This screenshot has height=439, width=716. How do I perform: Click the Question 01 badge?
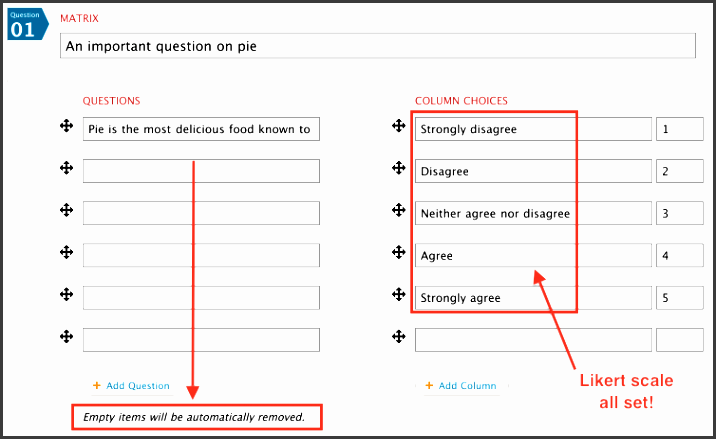click(x=25, y=25)
